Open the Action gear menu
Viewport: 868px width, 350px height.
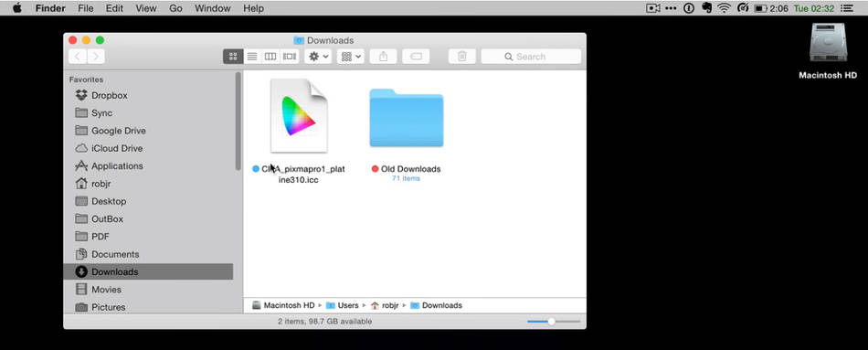pyautogui.click(x=318, y=57)
